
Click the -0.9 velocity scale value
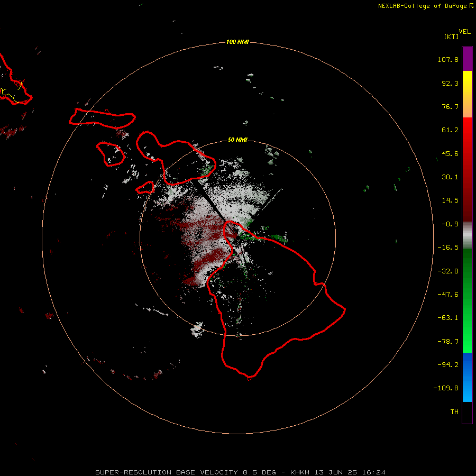point(450,224)
